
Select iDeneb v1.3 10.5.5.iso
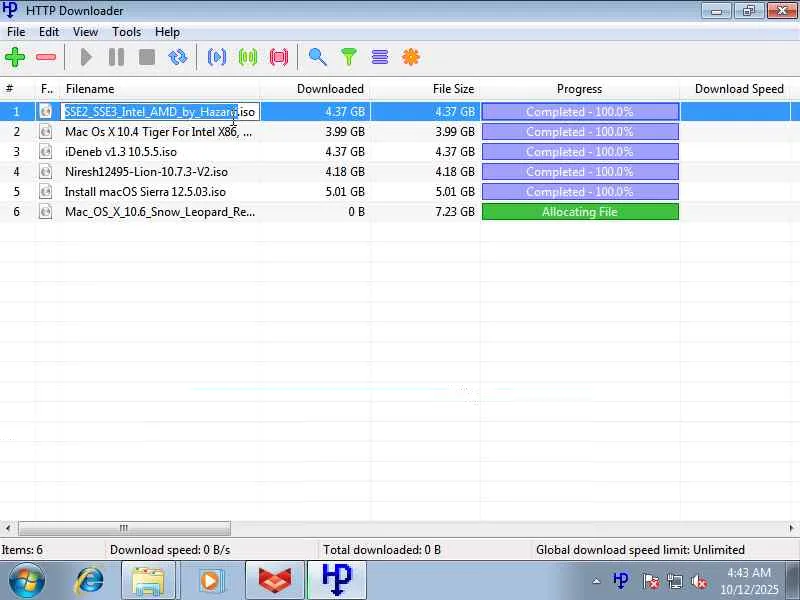click(x=120, y=152)
